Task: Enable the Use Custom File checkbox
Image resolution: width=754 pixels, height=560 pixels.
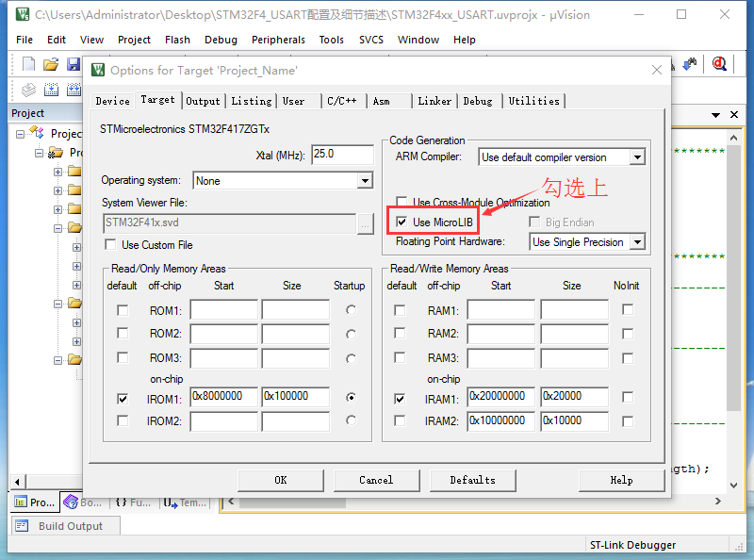Action: (x=110, y=244)
